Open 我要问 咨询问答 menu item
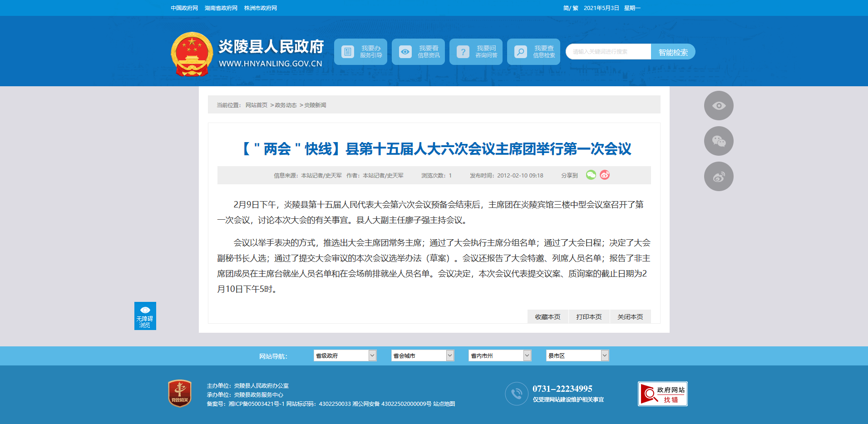The width and height of the screenshot is (868, 424). [x=476, y=52]
